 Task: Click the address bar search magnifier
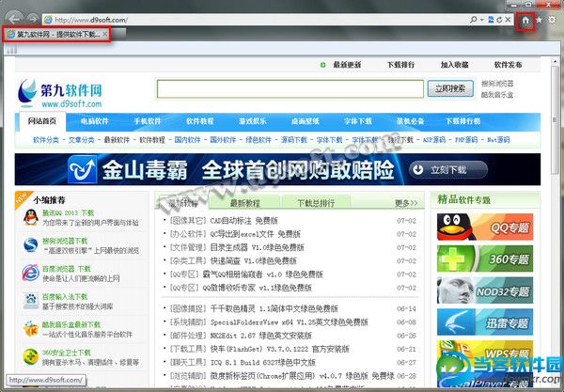(x=474, y=20)
